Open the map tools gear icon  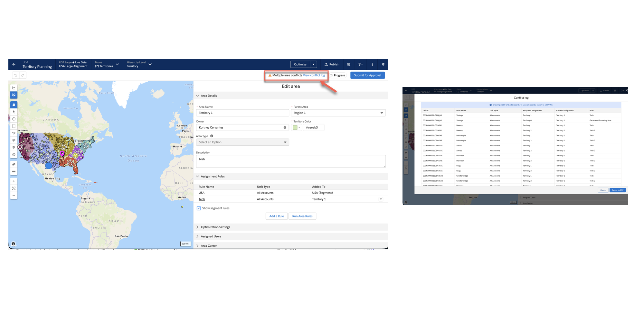14,147
